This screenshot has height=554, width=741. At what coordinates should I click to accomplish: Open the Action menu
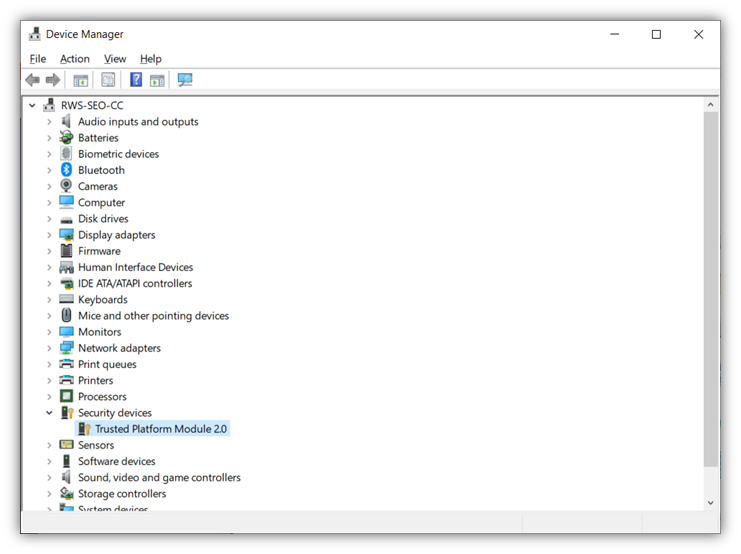(75, 59)
